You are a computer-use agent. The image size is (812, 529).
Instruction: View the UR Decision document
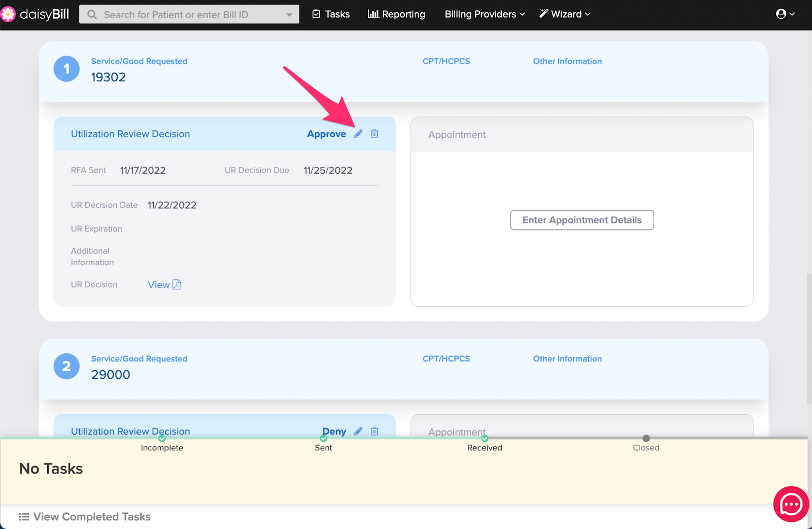click(x=164, y=285)
